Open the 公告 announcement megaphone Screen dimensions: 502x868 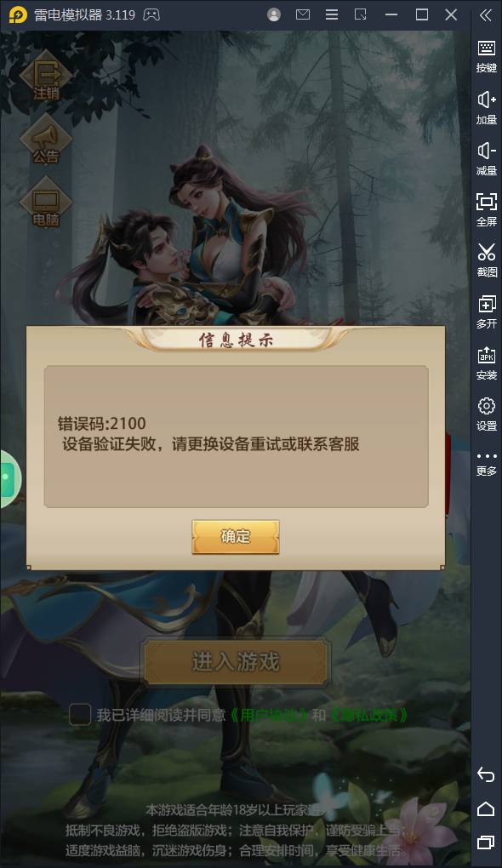[46, 140]
